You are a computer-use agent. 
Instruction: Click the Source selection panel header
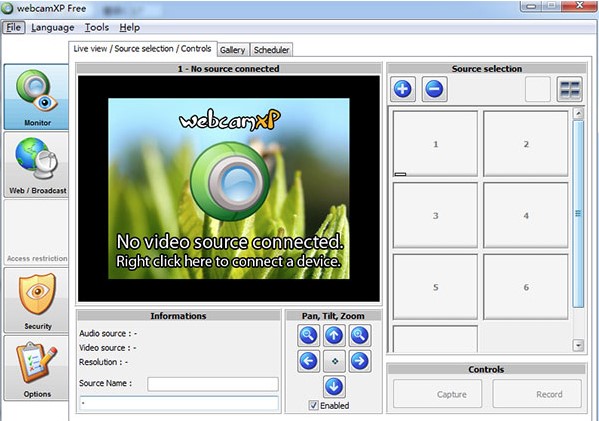(486, 69)
